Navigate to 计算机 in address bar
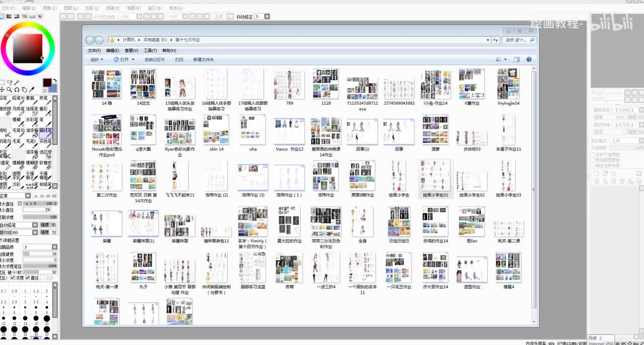Image resolution: width=644 pixels, height=345 pixels. (129, 40)
